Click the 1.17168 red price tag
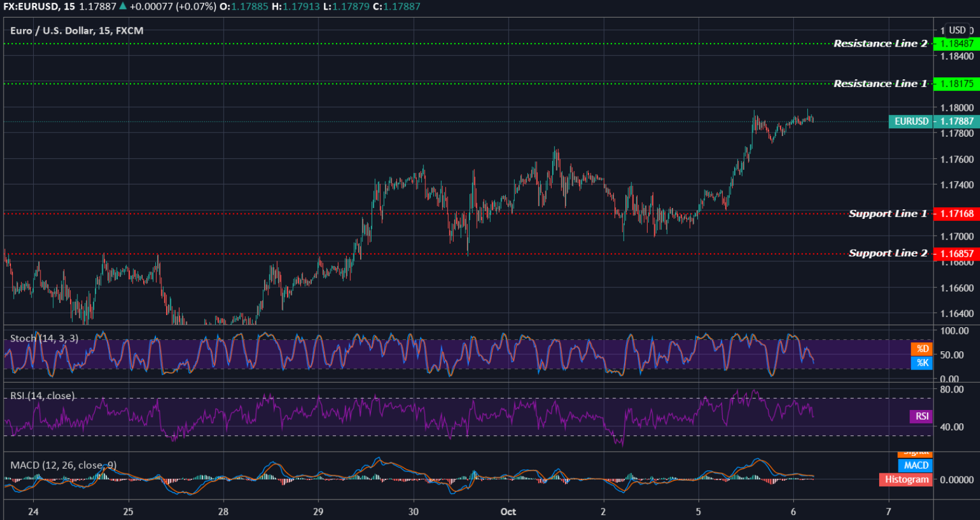Viewport: 980px width, 520px height. [956, 213]
